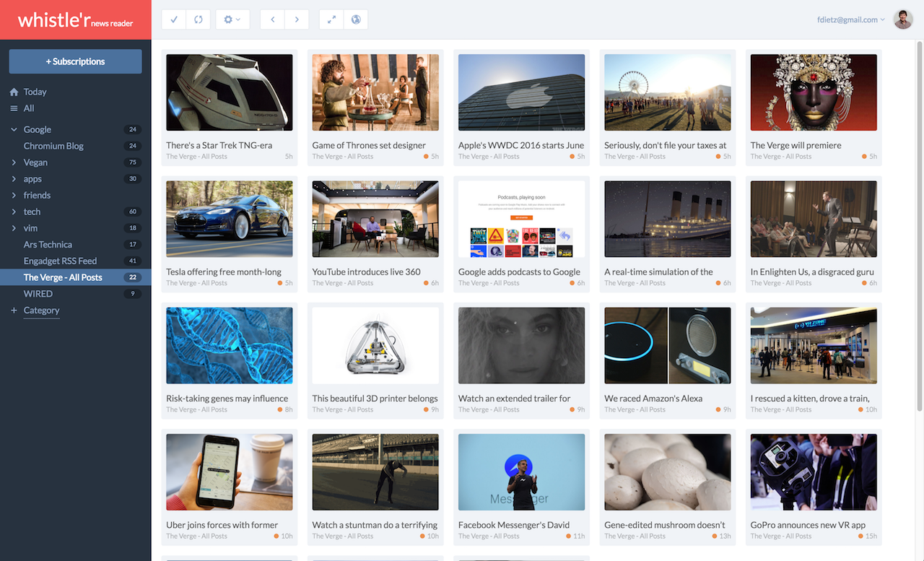Click the Google unread count 24 badge
Screen dimensions: 924x561
click(132, 130)
